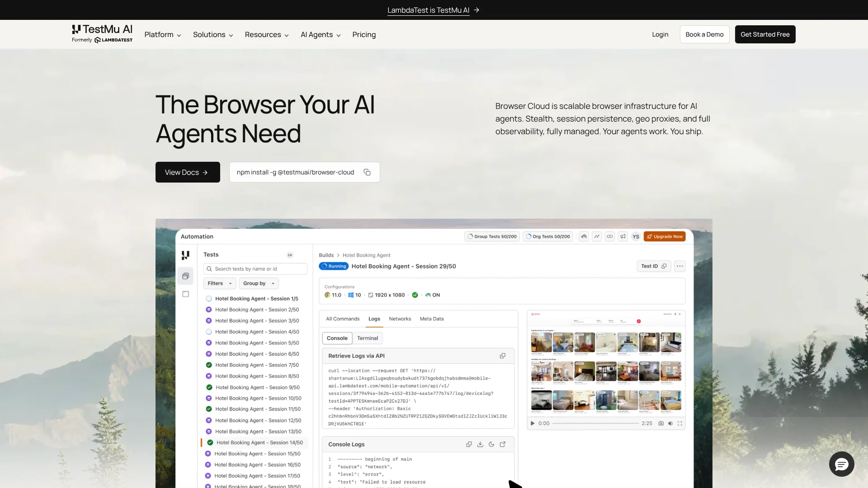Copy the Console Logs contents
The height and width of the screenshot is (488, 868).
pyautogui.click(x=469, y=445)
